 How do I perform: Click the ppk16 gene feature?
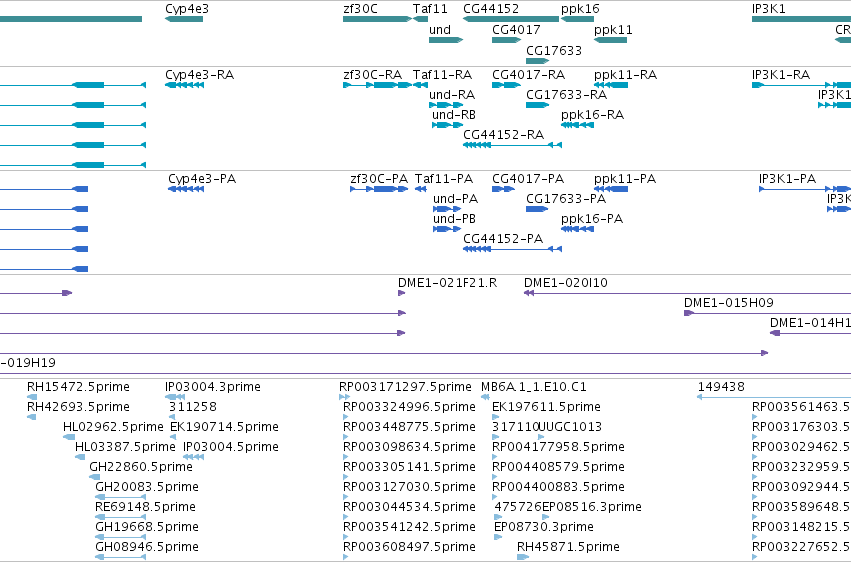(577, 19)
